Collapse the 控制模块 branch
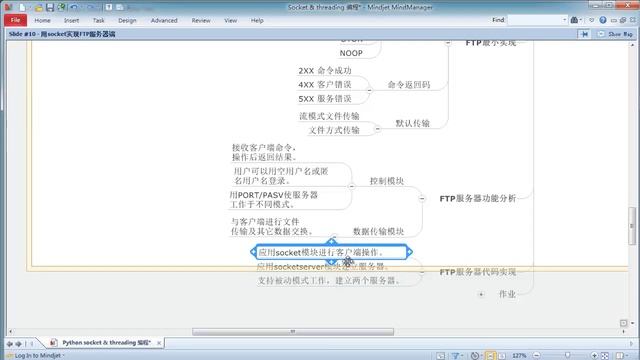Viewport: 640px width, 360px height. (x=351, y=186)
